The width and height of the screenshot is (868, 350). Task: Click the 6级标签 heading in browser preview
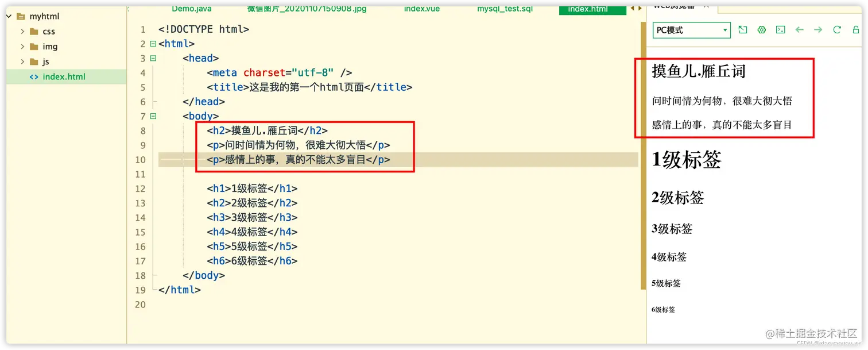coord(664,309)
